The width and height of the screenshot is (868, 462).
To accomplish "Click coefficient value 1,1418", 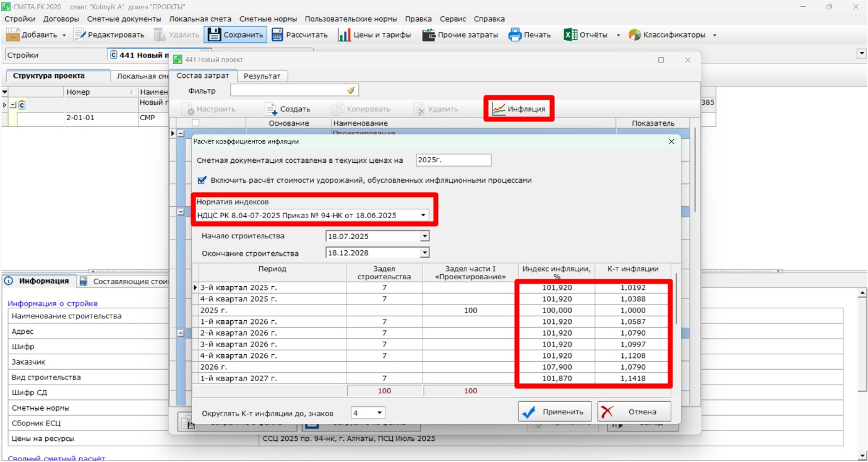I will click(x=632, y=378).
